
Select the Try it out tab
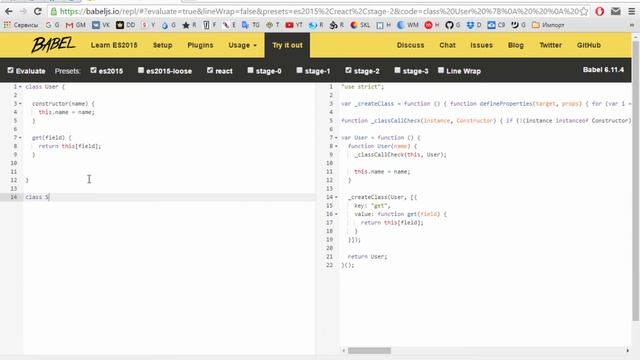287,45
